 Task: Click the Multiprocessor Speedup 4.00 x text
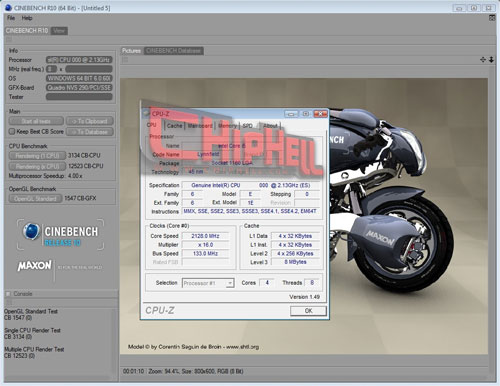coord(45,176)
